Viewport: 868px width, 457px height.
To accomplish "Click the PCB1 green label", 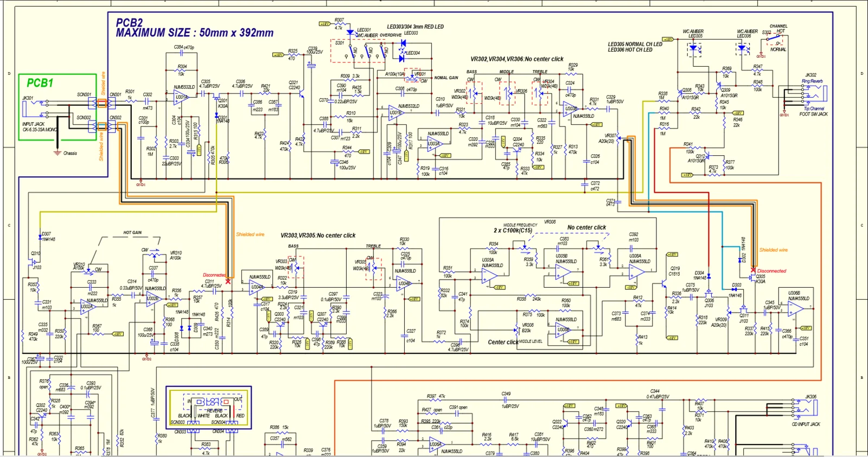I will coord(40,83).
